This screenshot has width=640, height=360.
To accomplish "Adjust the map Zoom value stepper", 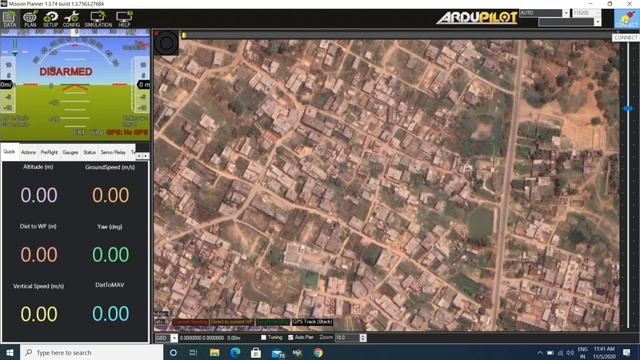I will (363, 338).
